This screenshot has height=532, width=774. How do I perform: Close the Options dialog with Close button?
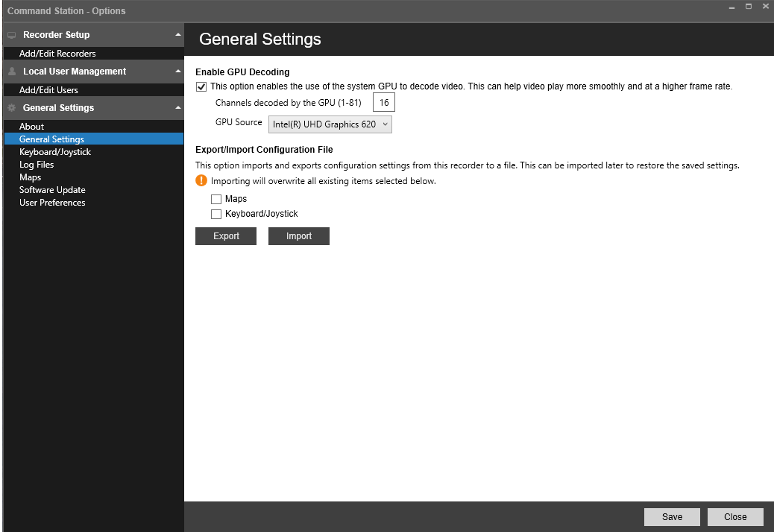(735, 516)
